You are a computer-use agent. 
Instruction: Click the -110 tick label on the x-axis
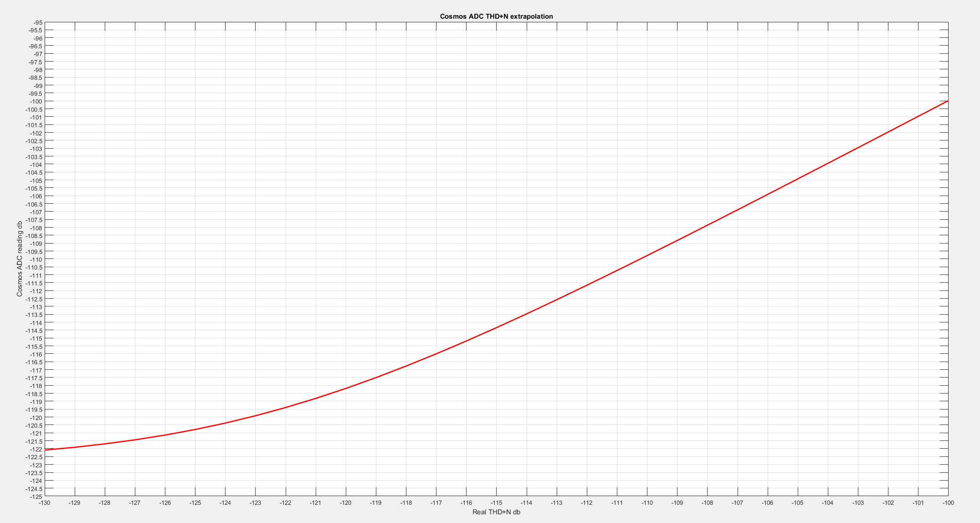tap(647, 502)
